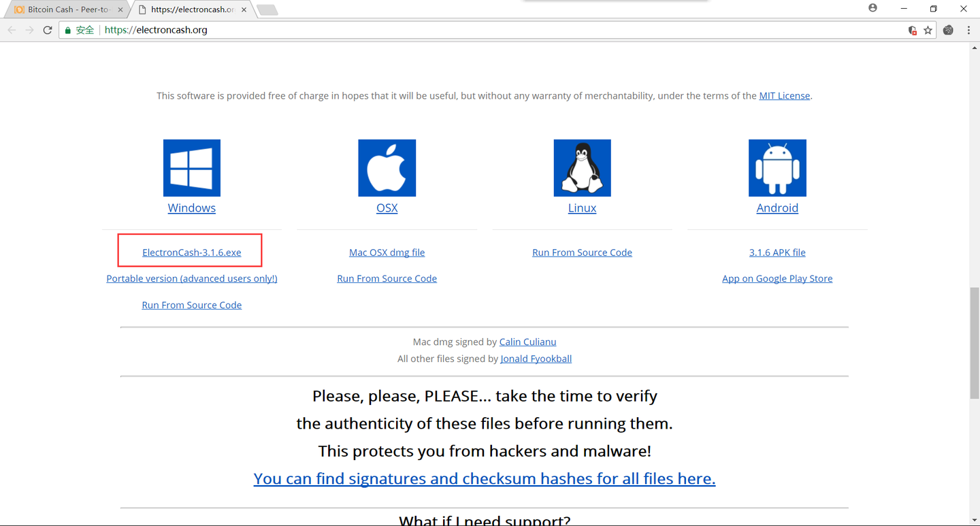Image resolution: width=980 pixels, height=526 pixels.
Task: Click the blocked content icon in address bar
Action: 913,30
